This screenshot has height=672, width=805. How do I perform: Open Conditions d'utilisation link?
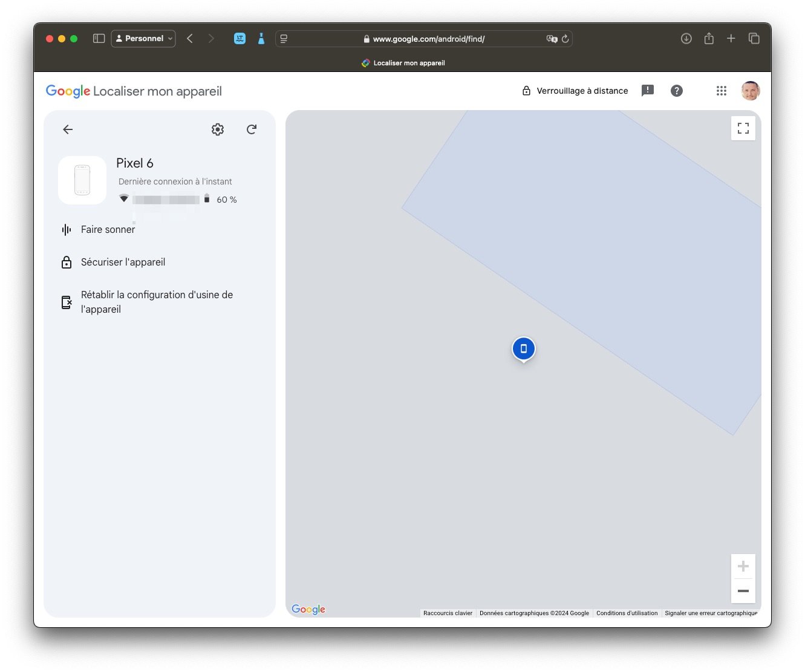tap(627, 613)
